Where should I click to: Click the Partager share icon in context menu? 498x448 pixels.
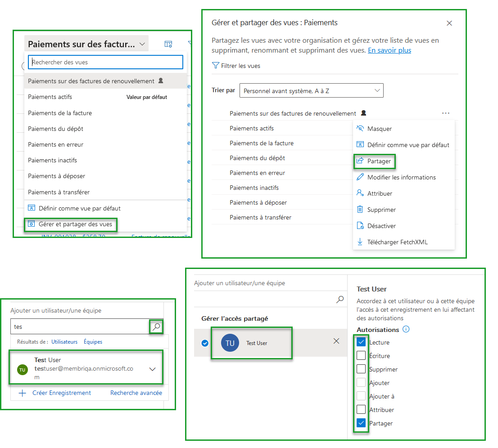[360, 161]
